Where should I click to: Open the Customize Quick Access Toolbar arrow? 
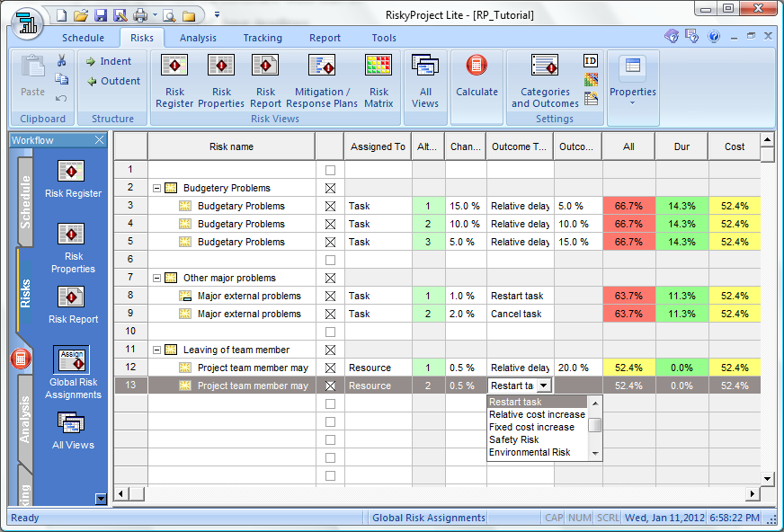click(x=217, y=15)
